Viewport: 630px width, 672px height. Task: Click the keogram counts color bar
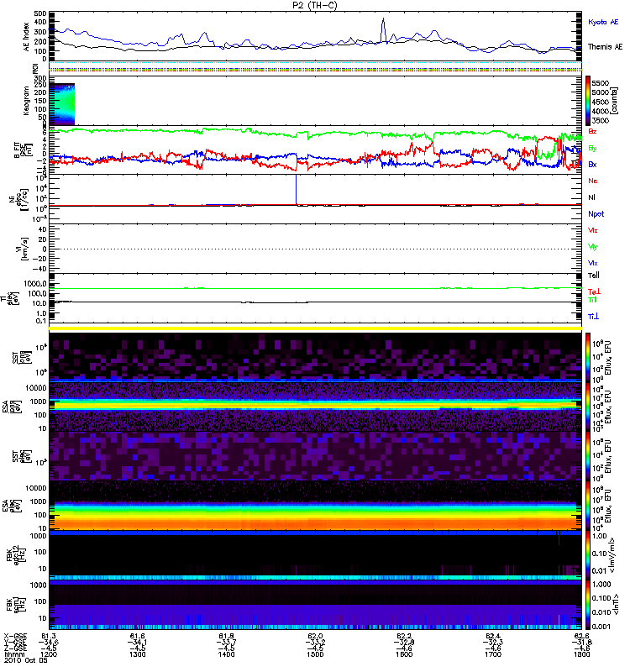(587, 101)
